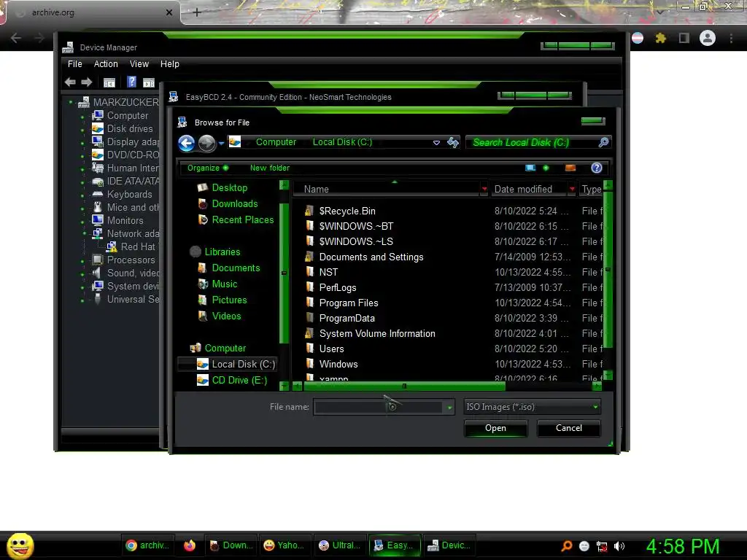Select the Users folder

(x=332, y=349)
